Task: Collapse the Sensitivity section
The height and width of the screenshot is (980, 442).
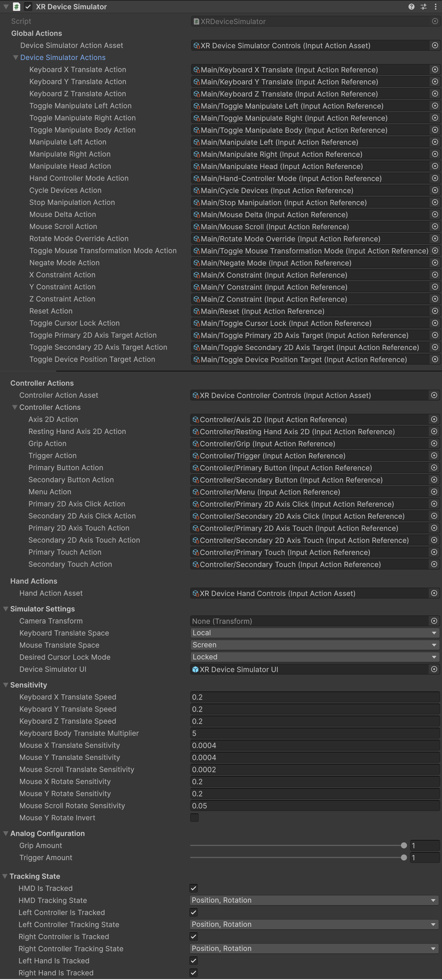Action: point(6,685)
